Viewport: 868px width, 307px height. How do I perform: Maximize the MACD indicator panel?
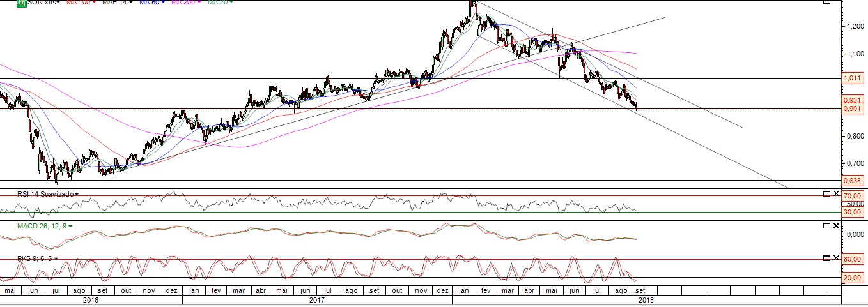pyautogui.click(x=826, y=226)
